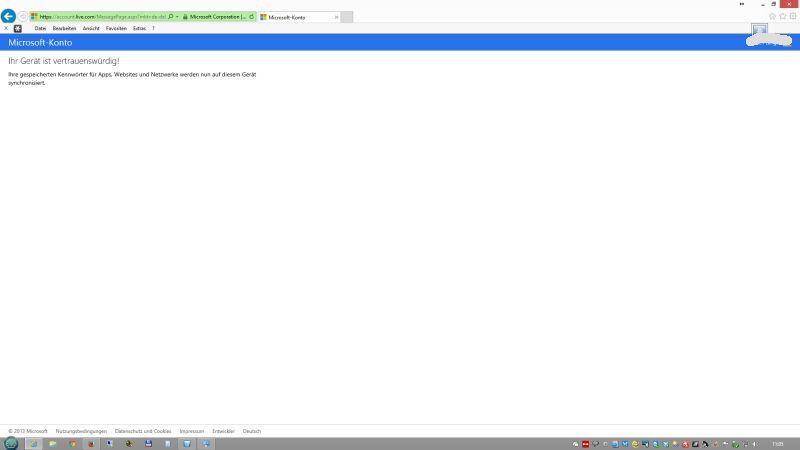Open the address bar dropdown arrow
Image resolution: width=800 pixels, height=450 pixels.
[177, 17]
